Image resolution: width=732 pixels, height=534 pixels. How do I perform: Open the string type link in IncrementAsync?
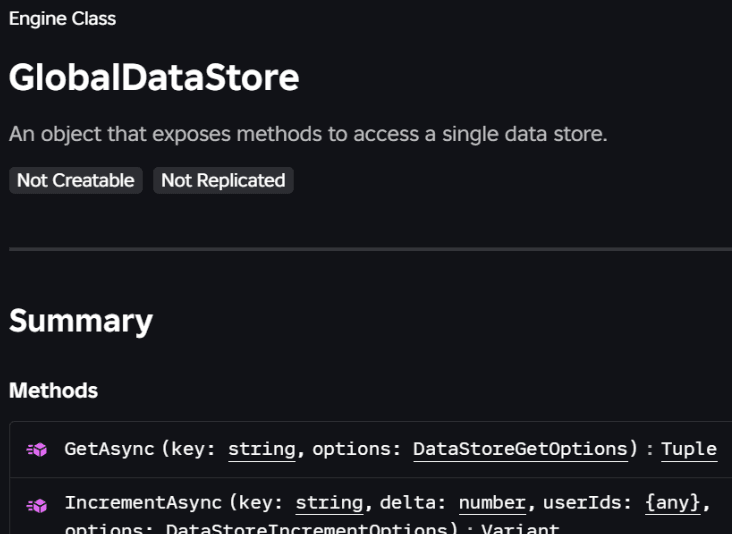[329, 503]
